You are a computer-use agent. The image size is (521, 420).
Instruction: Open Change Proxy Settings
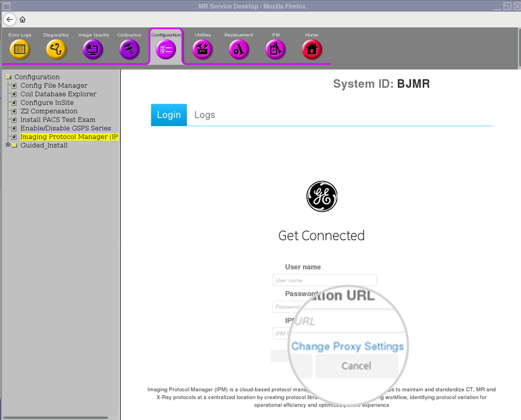(347, 346)
